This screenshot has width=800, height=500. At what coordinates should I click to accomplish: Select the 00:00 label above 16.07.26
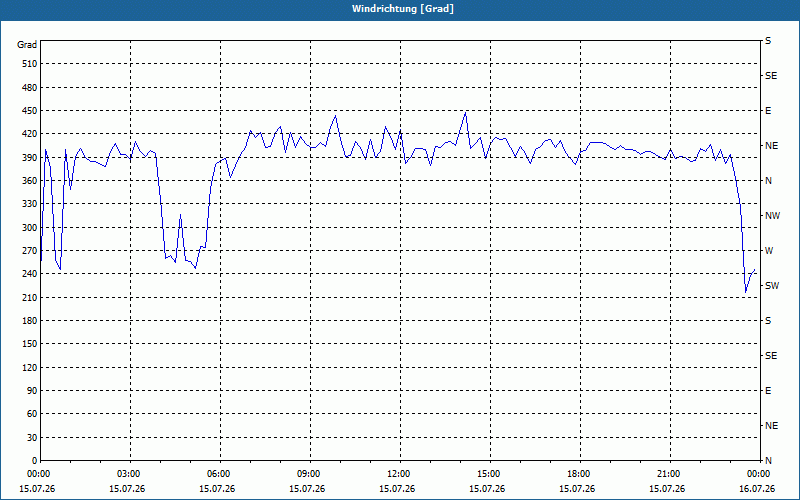pyautogui.click(x=759, y=474)
